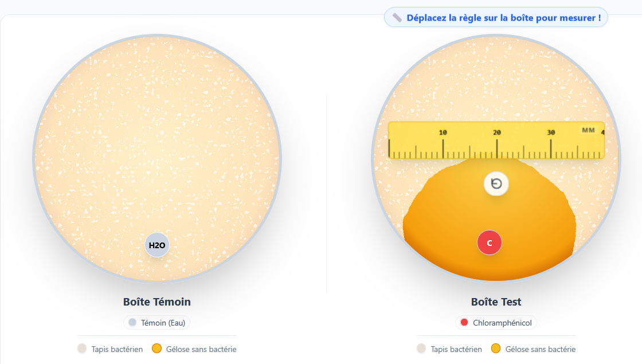Viewport: 642px width, 364px height.
Task: Click the Témoin (Eau) label pill
Action: click(157, 323)
